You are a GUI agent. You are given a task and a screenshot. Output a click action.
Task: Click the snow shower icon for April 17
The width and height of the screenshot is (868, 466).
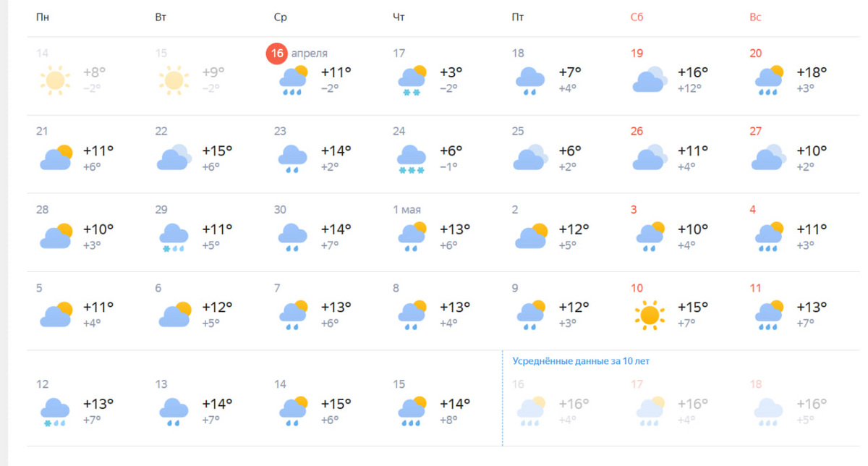[412, 80]
